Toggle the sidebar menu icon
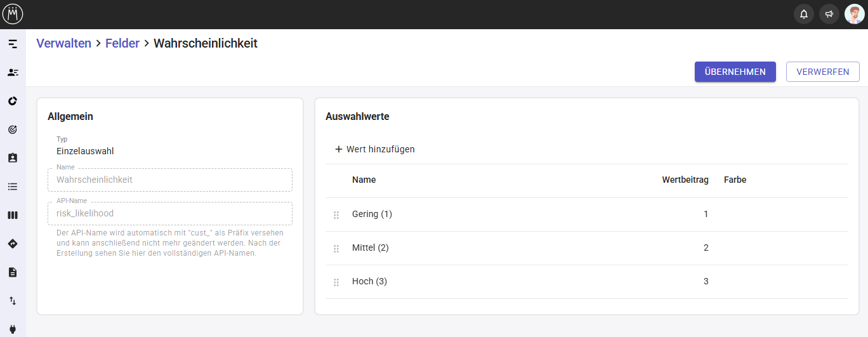The width and height of the screenshot is (868, 337). tap(13, 44)
